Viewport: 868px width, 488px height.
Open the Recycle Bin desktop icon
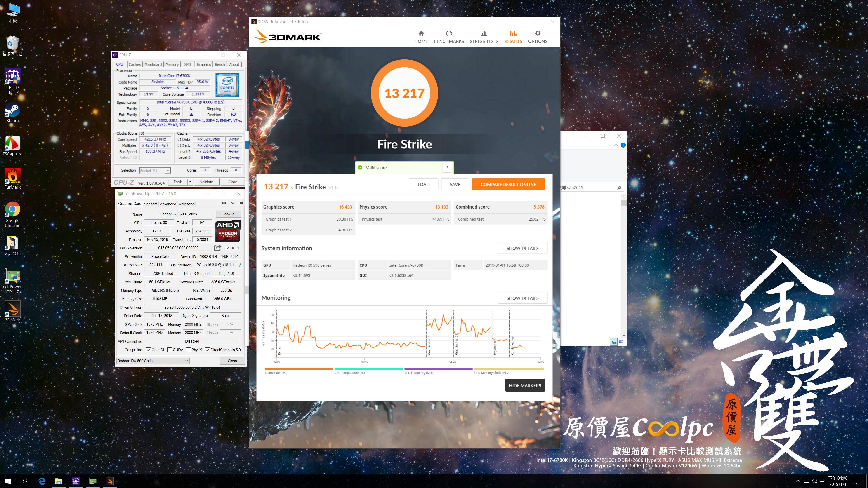point(12,47)
